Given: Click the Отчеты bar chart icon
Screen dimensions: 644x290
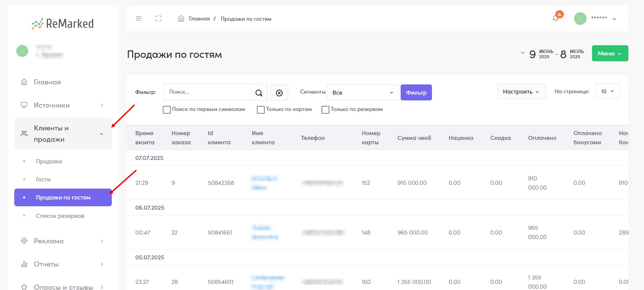Looking at the screenshot, I should (x=24, y=264).
